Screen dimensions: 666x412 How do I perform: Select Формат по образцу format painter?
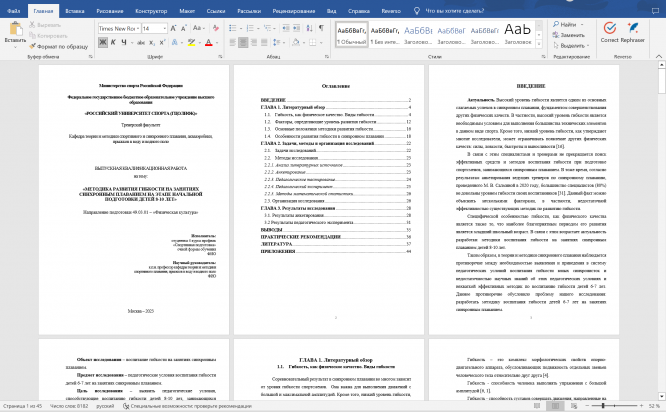point(59,46)
